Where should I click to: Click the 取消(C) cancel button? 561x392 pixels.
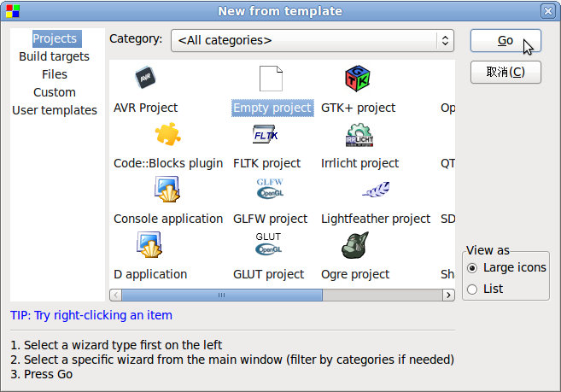505,72
